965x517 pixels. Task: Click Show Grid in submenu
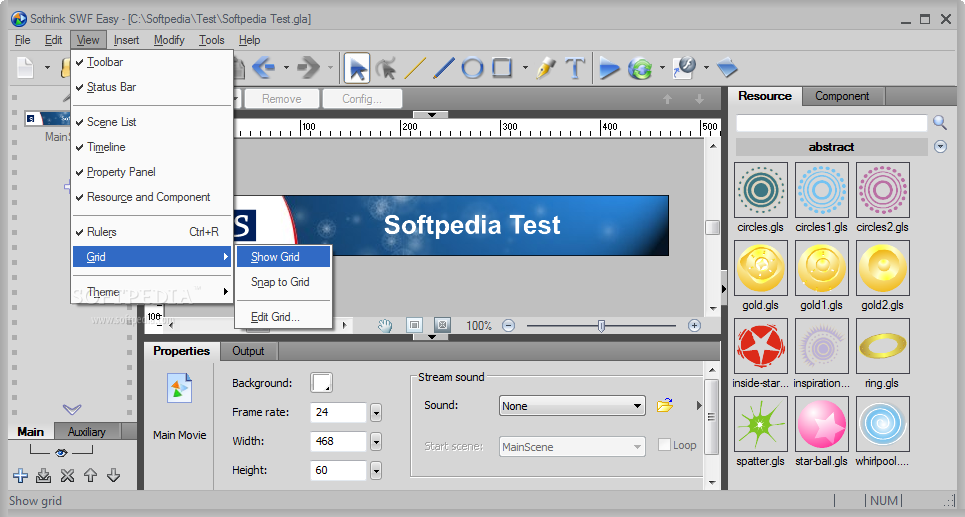pos(284,257)
